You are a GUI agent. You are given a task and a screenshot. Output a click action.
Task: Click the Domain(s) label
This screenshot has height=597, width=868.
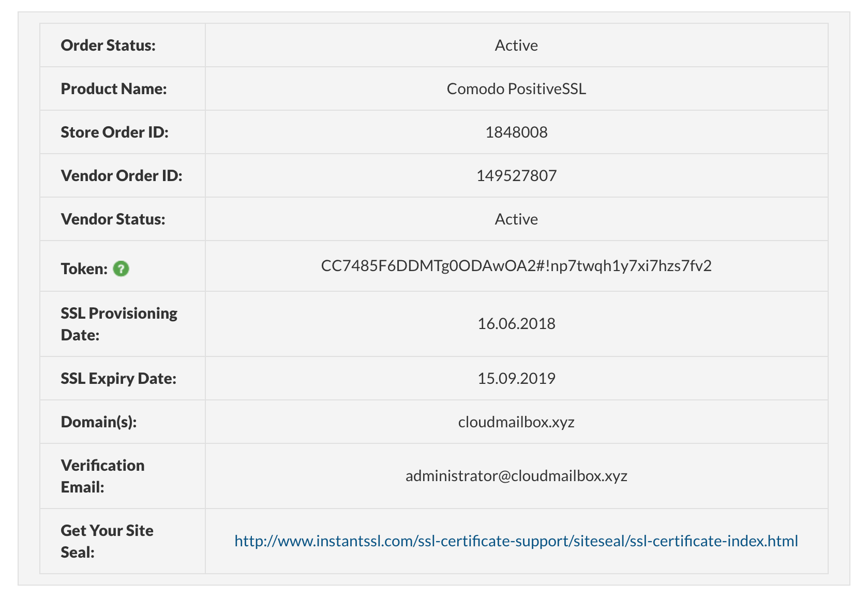[x=99, y=422]
